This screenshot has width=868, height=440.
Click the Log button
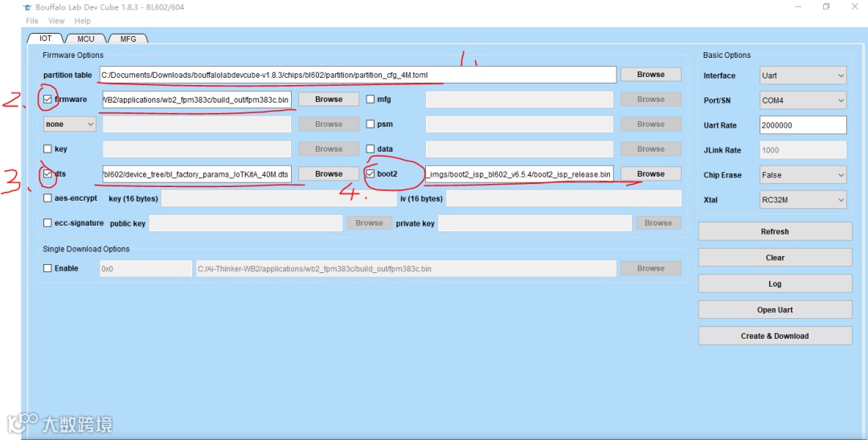[x=775, y=283]
